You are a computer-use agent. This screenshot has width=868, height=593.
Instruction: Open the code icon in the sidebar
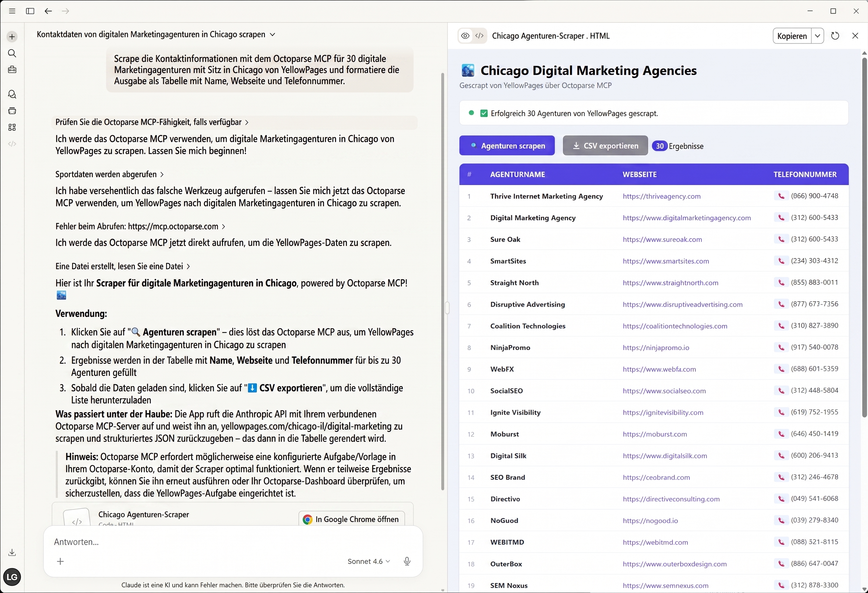click(12, 144)
